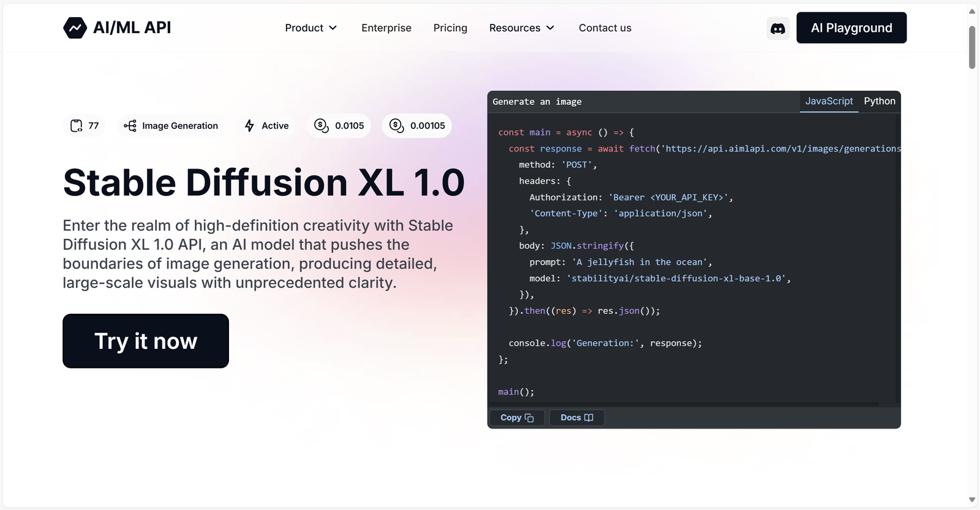This screenshot has width=980, height=510.
Task: Click the 77 context value
Action: pos(94,126)
